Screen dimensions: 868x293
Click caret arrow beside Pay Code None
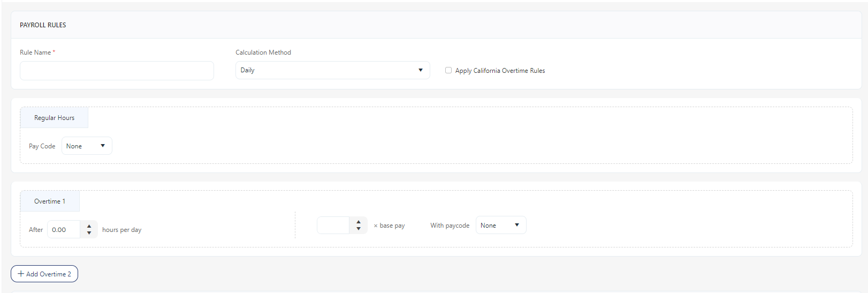point(103,146)
